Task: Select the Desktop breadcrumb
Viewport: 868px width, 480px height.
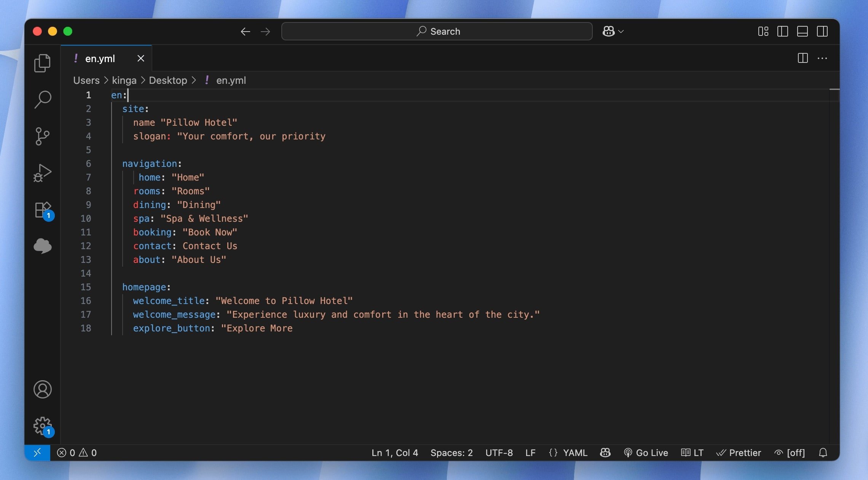Action: [x=168, y=80]
